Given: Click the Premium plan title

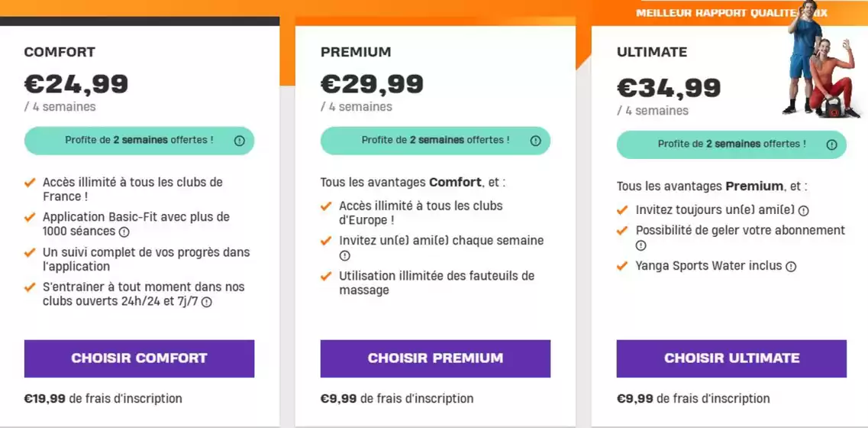Looking at the screenshot, I should pos(356,52).
